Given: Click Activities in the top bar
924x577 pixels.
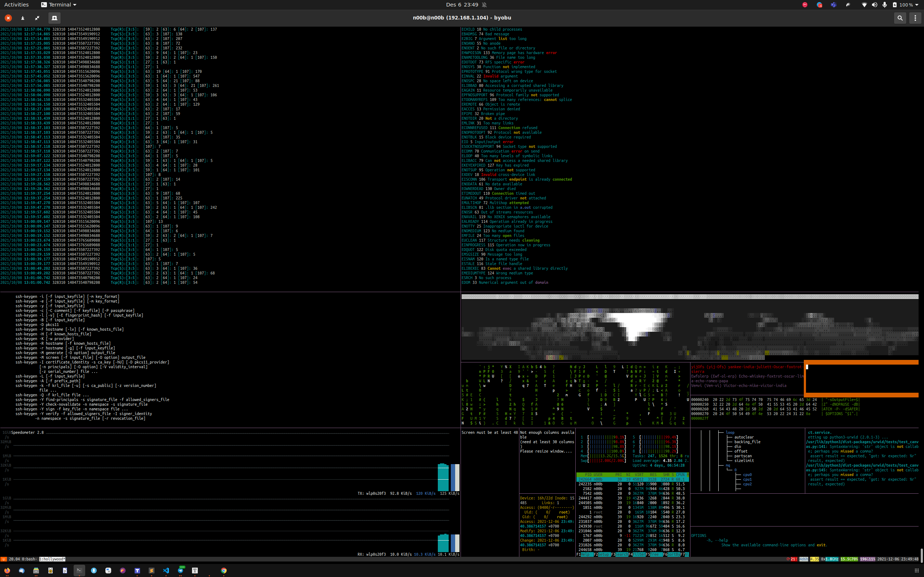Looking at the screenshot, I should pyautogui.click(x=16, y=5).
